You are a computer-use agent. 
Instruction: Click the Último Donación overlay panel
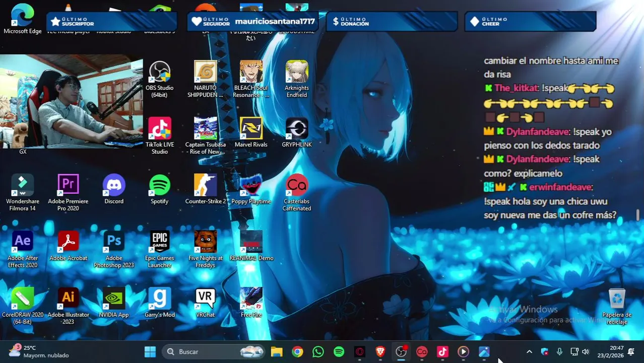point(392,21)
